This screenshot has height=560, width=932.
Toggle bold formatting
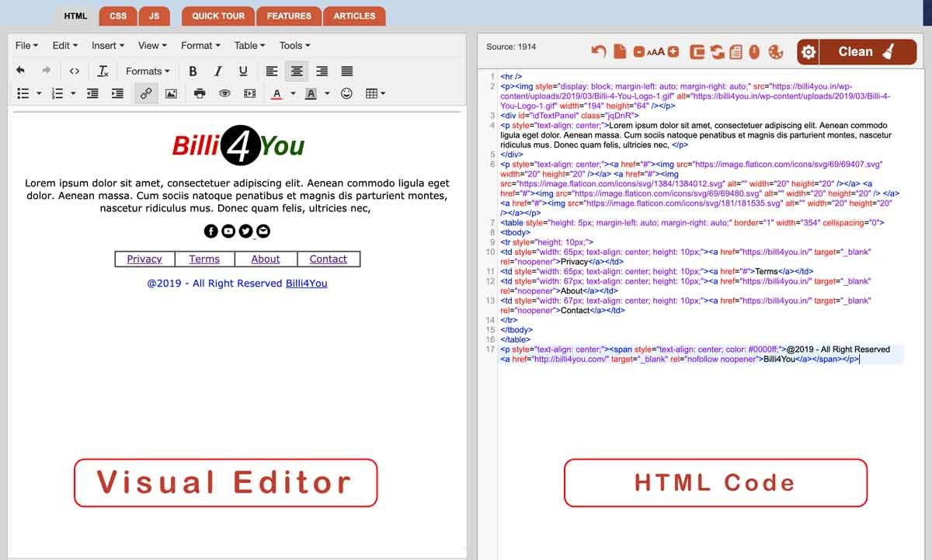point(193,71)
